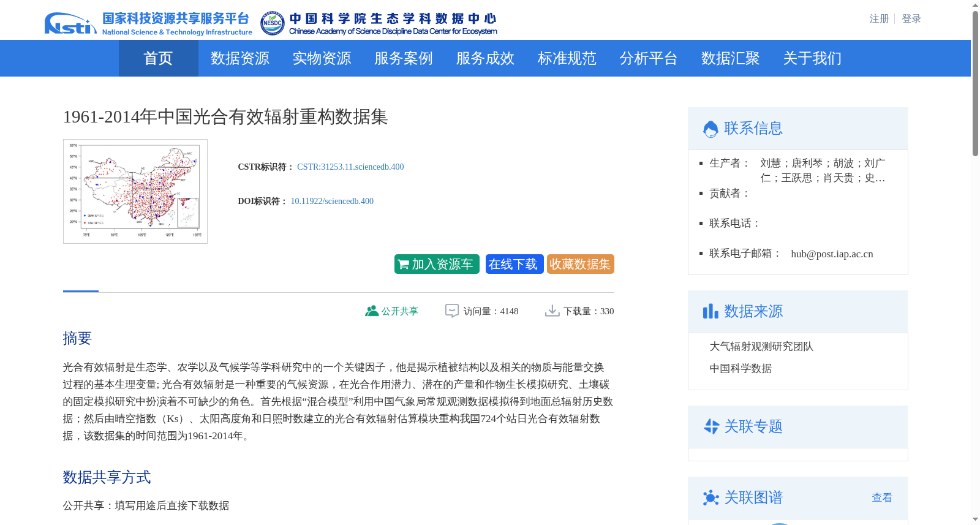The image size is (980, 525).
Task: Click the scrollbar up arrow
Action: coord(975,6)
